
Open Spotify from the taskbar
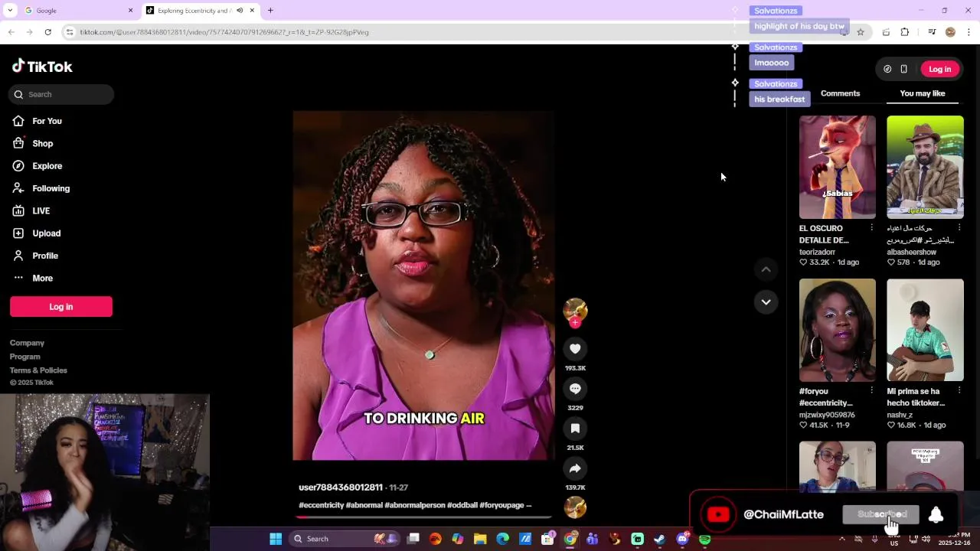pyautogui.click(x=704, y=539)
